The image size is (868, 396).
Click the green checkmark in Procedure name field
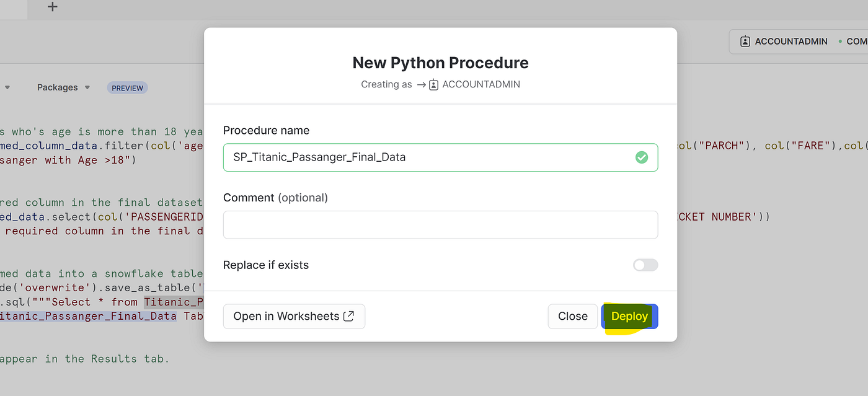coord(642,157)
